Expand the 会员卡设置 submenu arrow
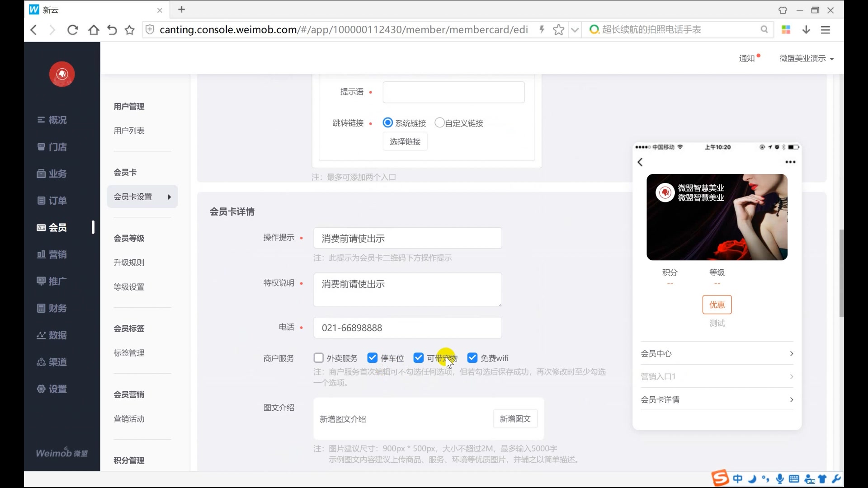The width and height of the screenshot is (868, 488). (x=169, y=197)
